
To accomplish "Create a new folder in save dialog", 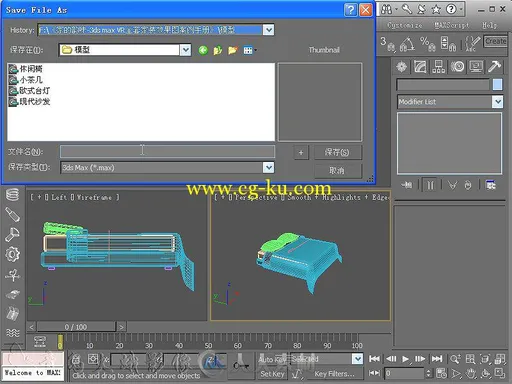I will [x=233, y=50].
